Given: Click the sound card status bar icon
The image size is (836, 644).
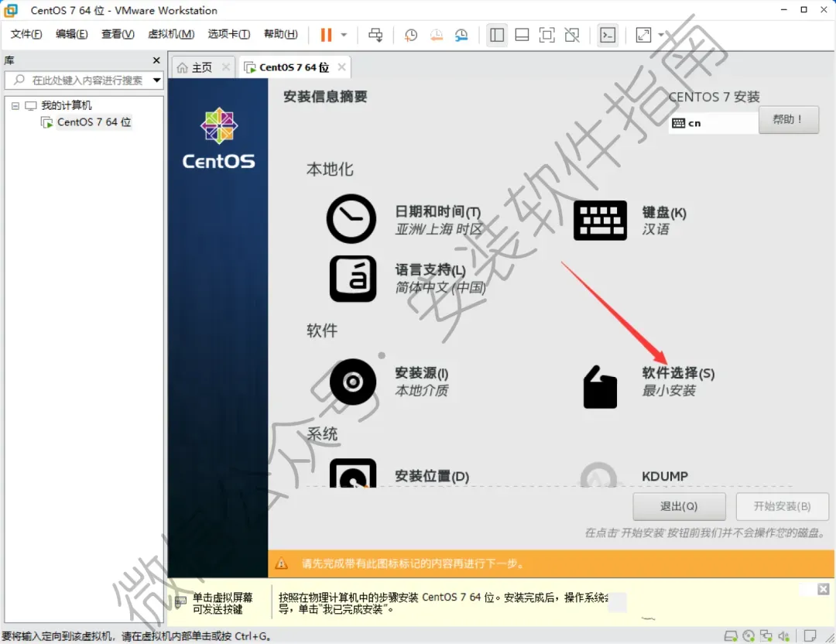Looking at the screenshot, I should pos(783,636).
